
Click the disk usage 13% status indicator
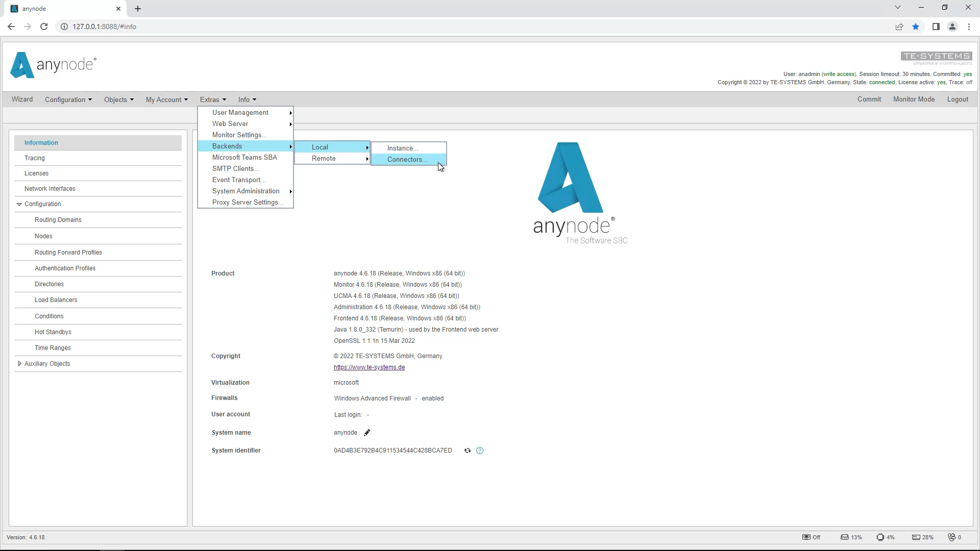[x=851, y=537]
